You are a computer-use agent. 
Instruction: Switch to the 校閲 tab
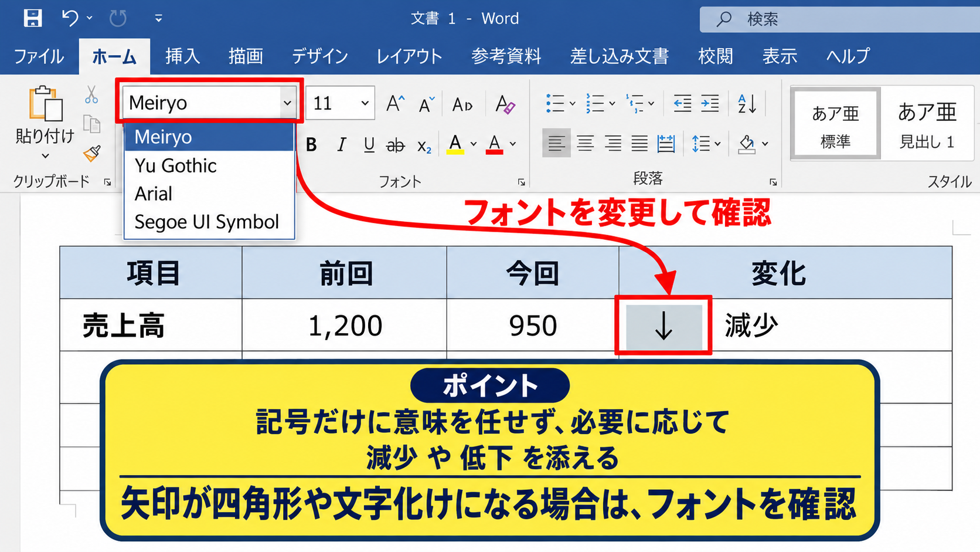(716, 56)
